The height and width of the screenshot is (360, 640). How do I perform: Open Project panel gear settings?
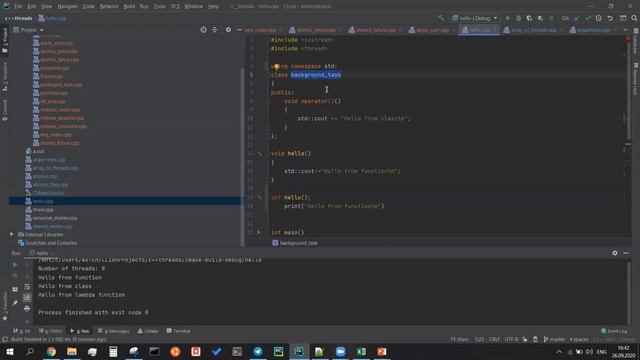click(x=228, y=30)
